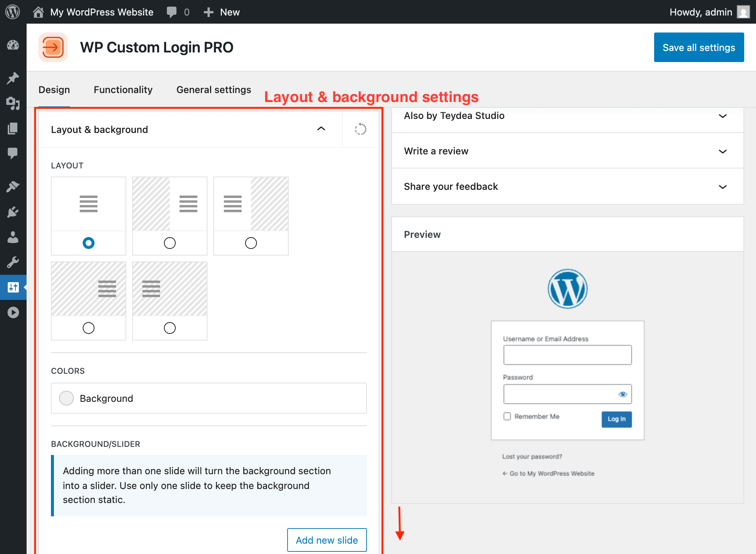Expand the Write a review section
This screenshot has width=756, height=554.
722,151
